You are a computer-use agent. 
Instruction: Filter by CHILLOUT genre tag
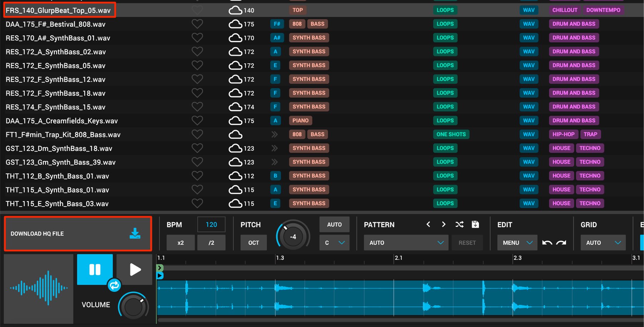(x=565, y=10)
